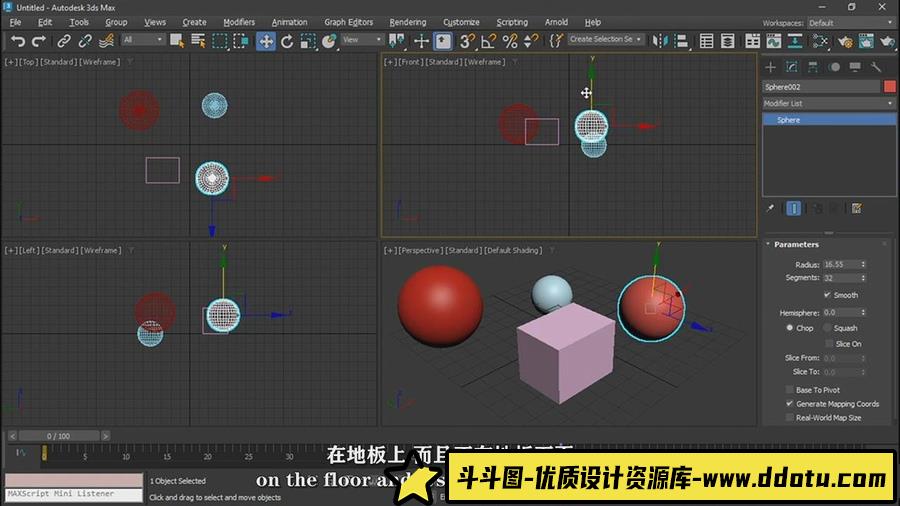The width and height of the screenshot is (900, 506).
Task: Toggle the 3D Snaps button
Action: 467,41
